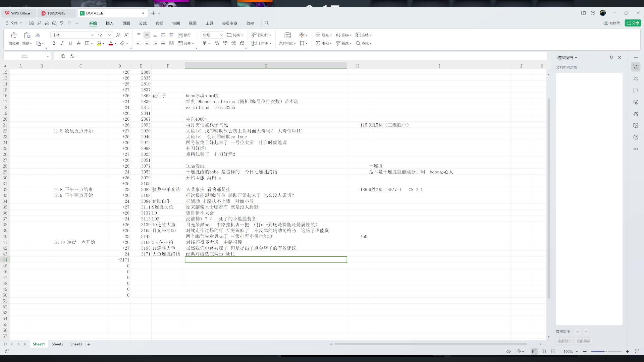Screen dimensions: 644x362
Task: Click the print icon in quick toolbar
Action: tap(47, 23)
